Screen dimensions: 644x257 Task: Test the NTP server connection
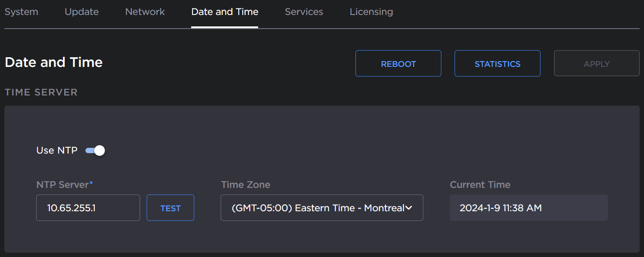coord(170,208)
